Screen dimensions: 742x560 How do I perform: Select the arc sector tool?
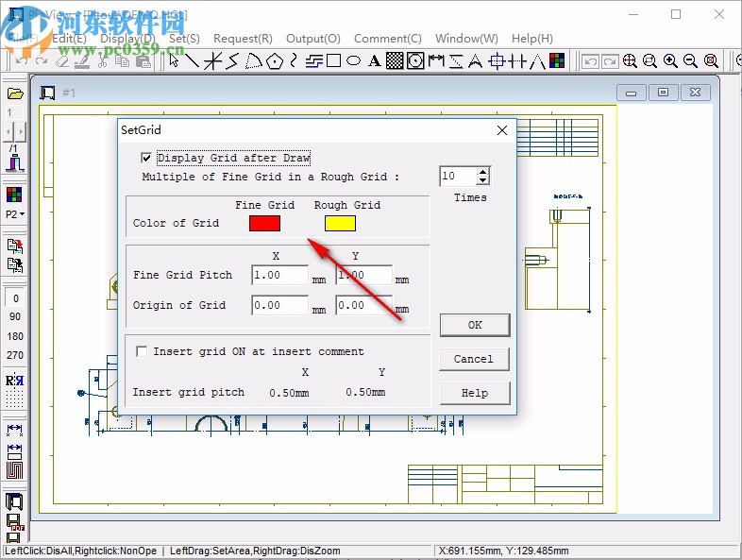tap(253, 60)
